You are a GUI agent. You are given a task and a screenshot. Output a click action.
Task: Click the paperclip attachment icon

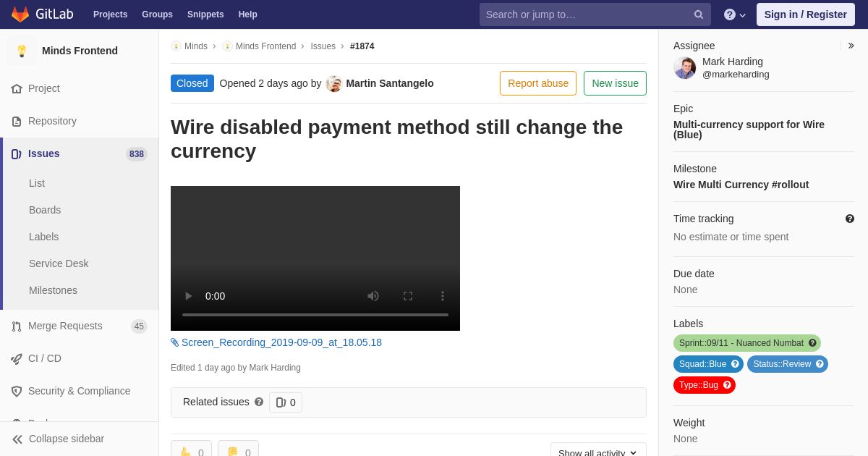[x=175, y=342]
